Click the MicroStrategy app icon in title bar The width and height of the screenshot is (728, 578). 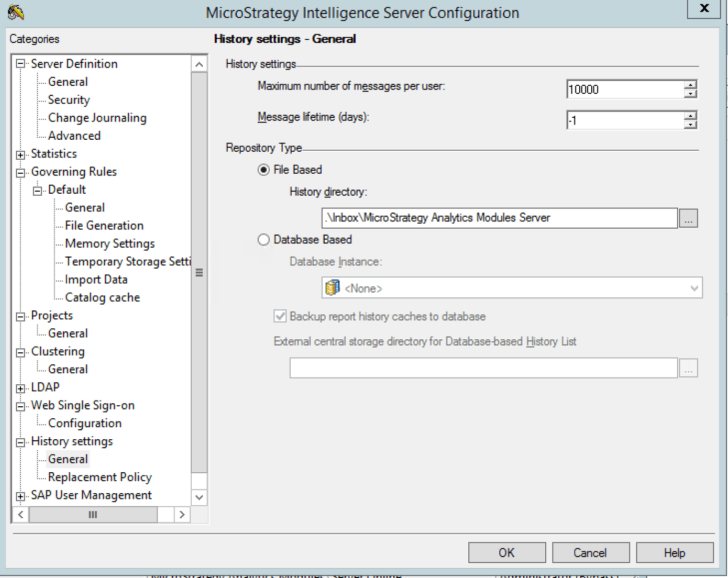click(16, 12)
